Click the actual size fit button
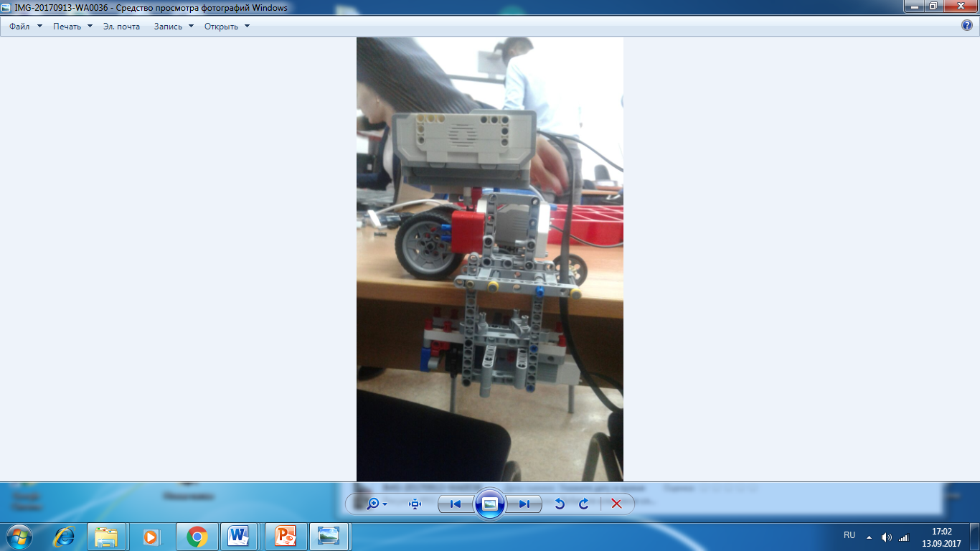The width and height of the screenshot is (980, 551). [415, 504]
